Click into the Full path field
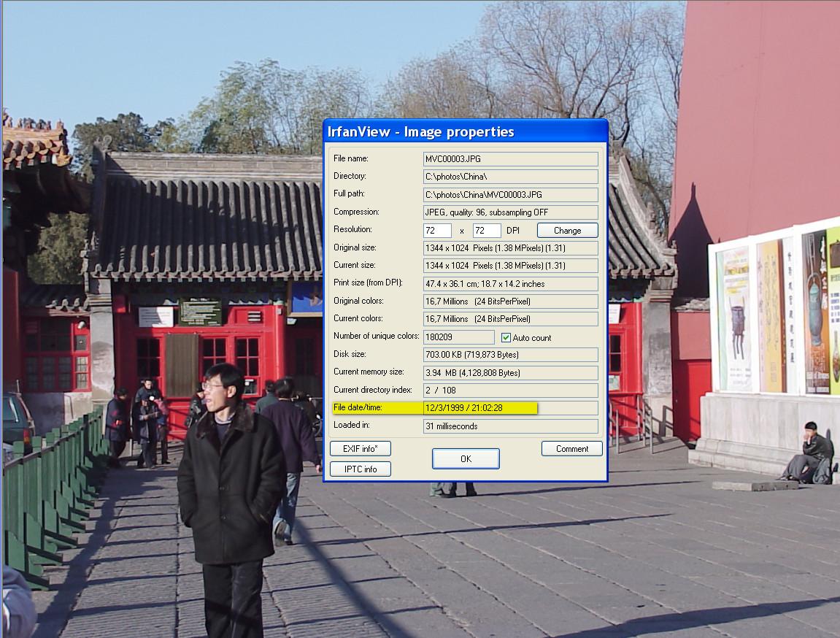The image size is (840, 638). click(x=510, y=194)
